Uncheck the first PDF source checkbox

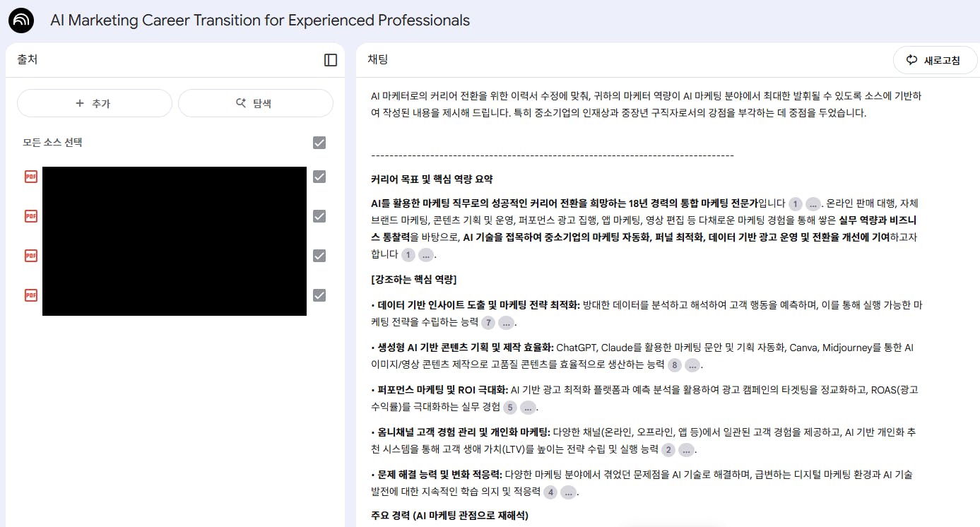point(319,177)
